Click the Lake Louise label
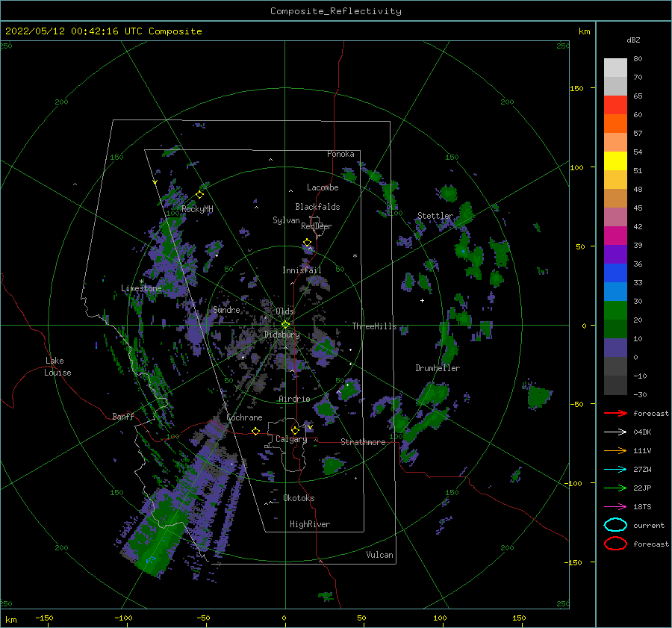The width and height of the screenshot is (672, 628). (x=57, y=367)
